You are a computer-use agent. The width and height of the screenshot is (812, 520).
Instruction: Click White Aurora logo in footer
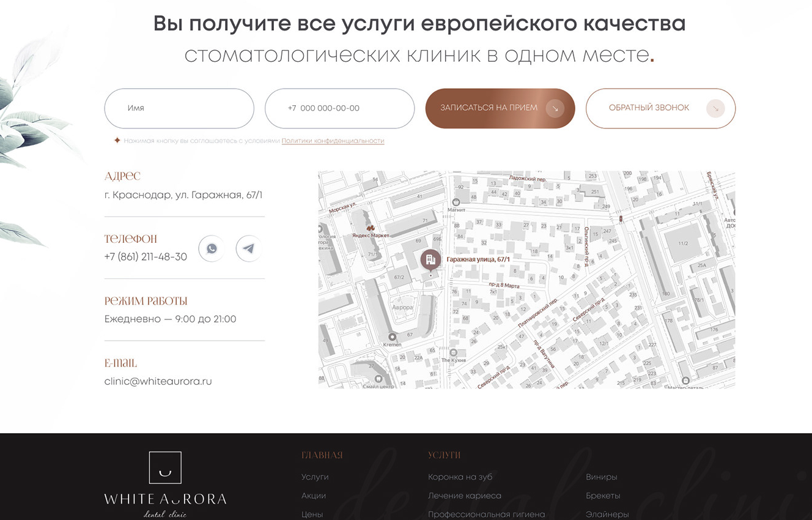[165, 485]
